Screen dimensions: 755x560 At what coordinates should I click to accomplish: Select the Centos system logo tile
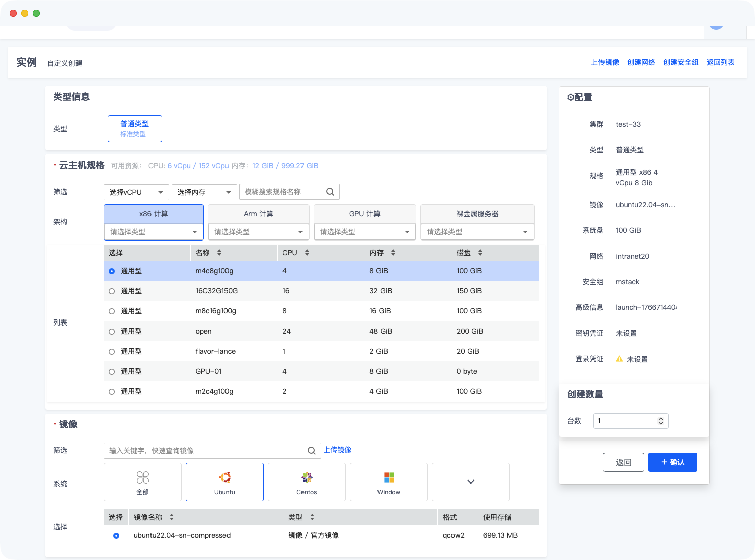[307, 482]
